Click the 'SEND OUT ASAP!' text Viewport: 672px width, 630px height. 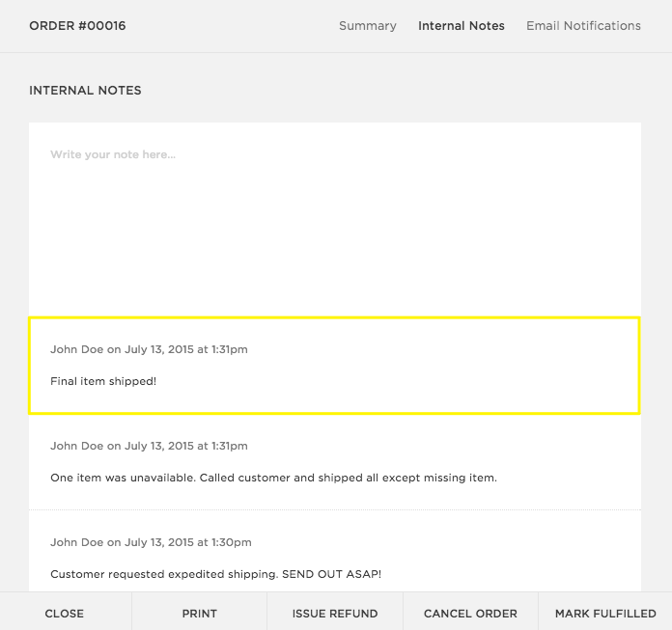[x=331, y=574]
